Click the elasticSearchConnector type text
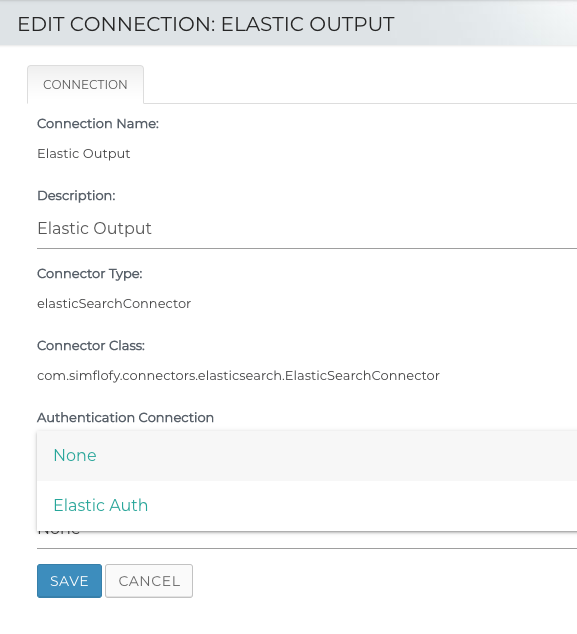 coord(114,304)
